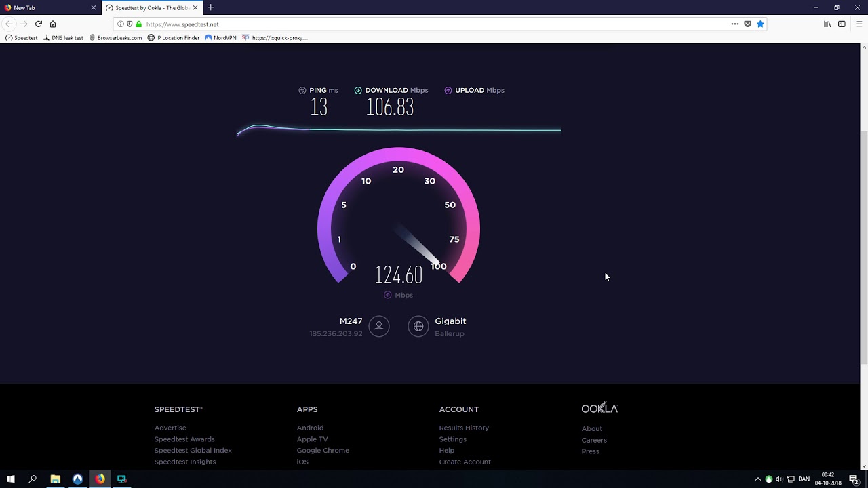The width and height of the screenshot is (868, 488).
Task: Open DNS leak test bookmark
Action: (63, 38)
